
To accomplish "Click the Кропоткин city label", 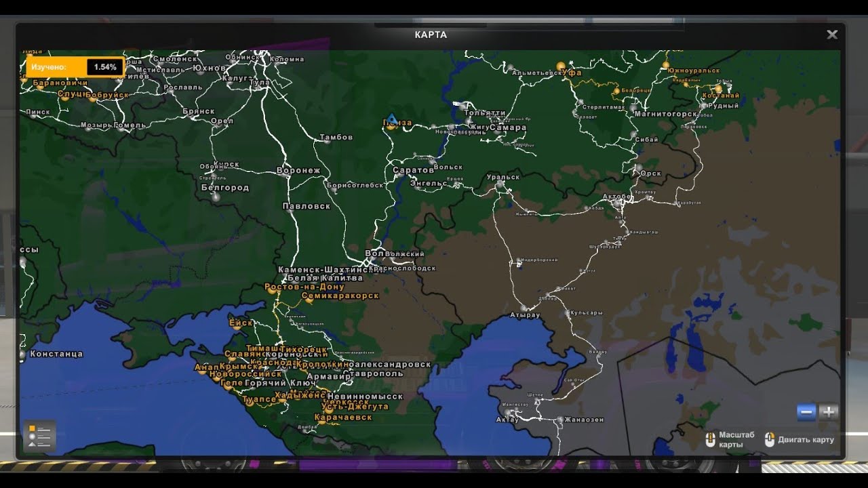I will (x=323, y=365).
